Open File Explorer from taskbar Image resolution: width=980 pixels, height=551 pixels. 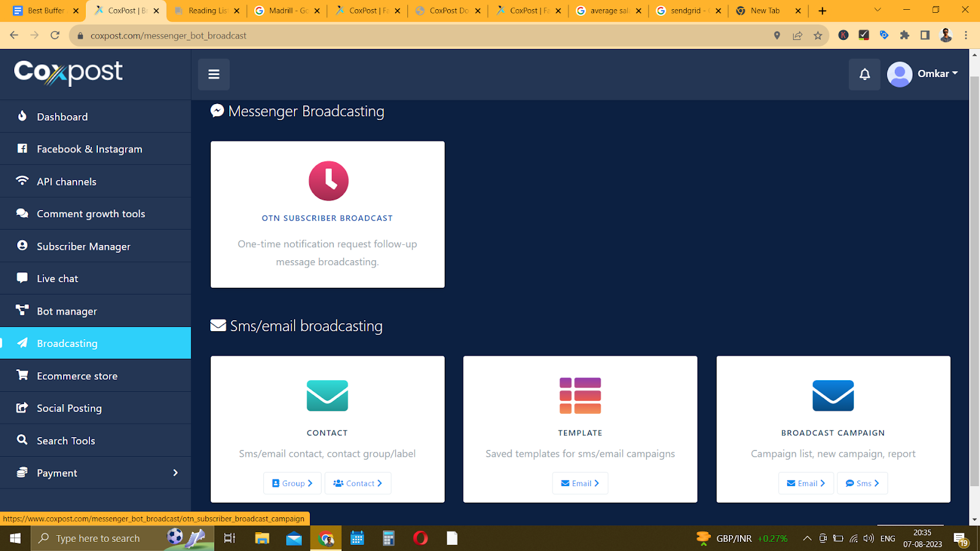[262, 538]
